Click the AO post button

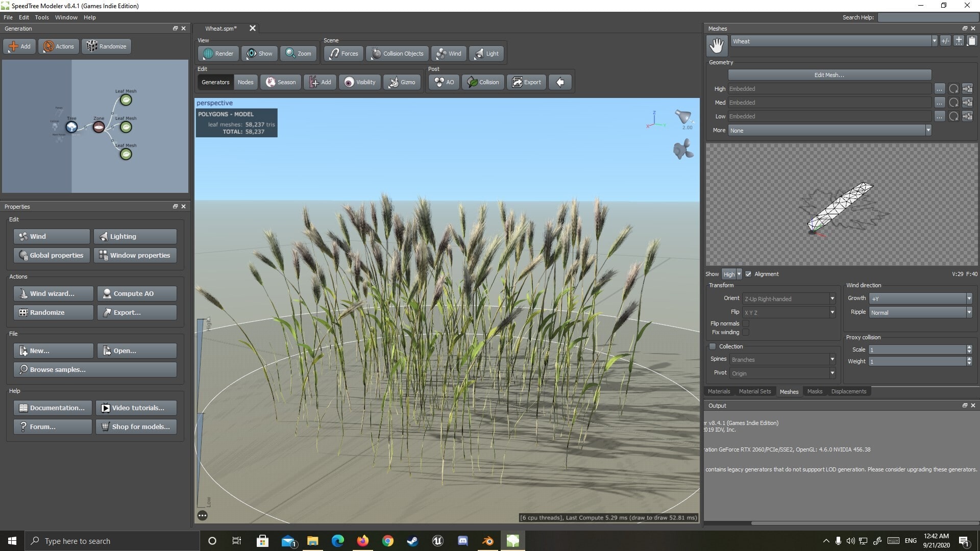coord(444,82)
